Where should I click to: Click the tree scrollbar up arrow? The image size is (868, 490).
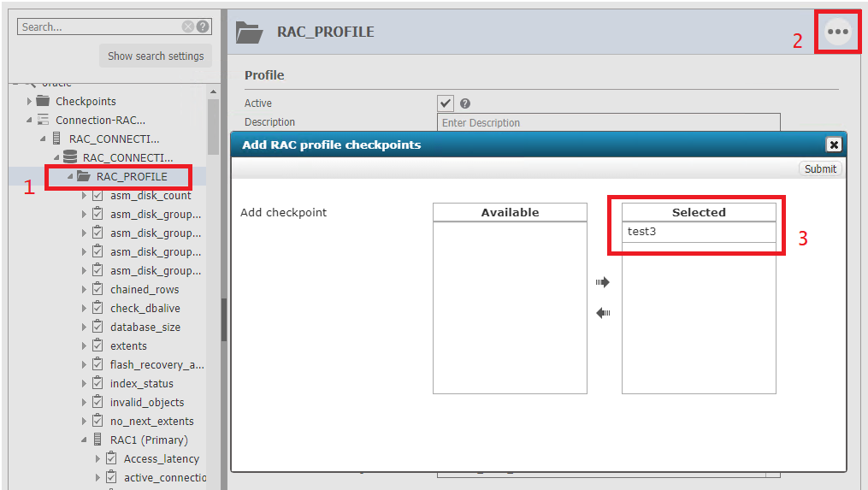click(x=213, y=92)
